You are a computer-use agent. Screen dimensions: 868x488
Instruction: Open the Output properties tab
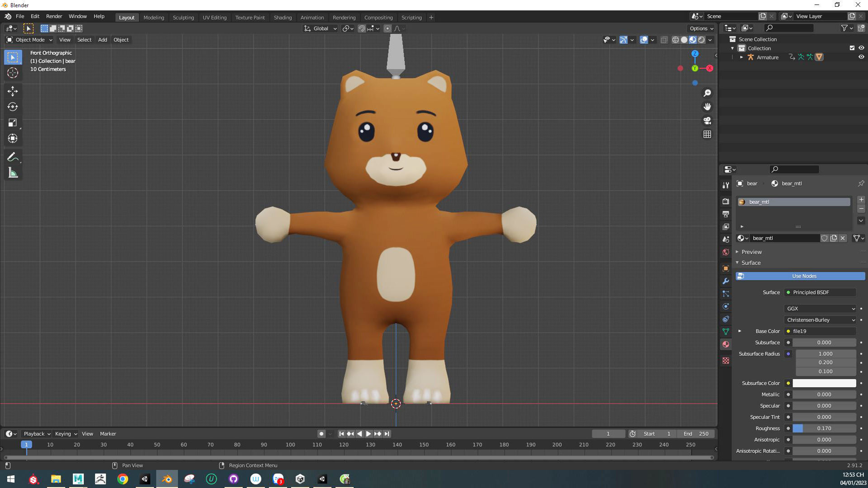(726, 214)
